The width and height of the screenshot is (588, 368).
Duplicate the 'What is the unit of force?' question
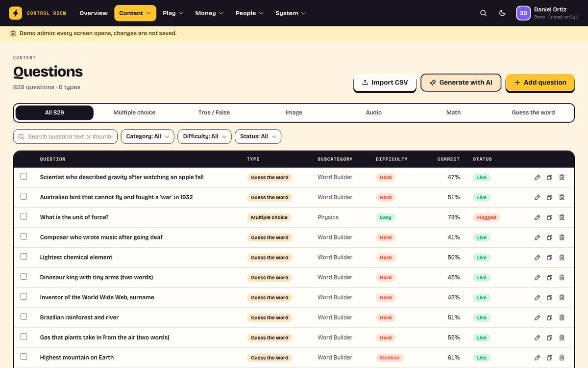(550, 217)
